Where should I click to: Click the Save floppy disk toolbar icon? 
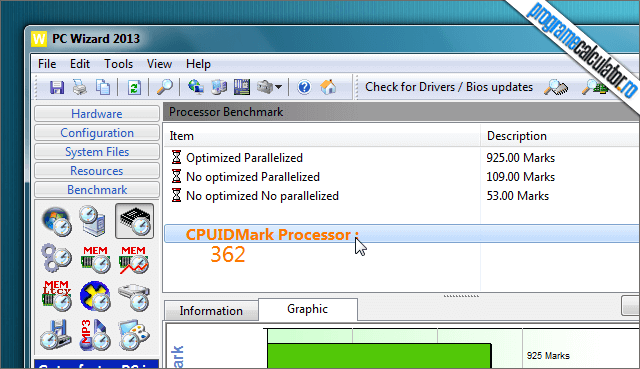point(57,87)
